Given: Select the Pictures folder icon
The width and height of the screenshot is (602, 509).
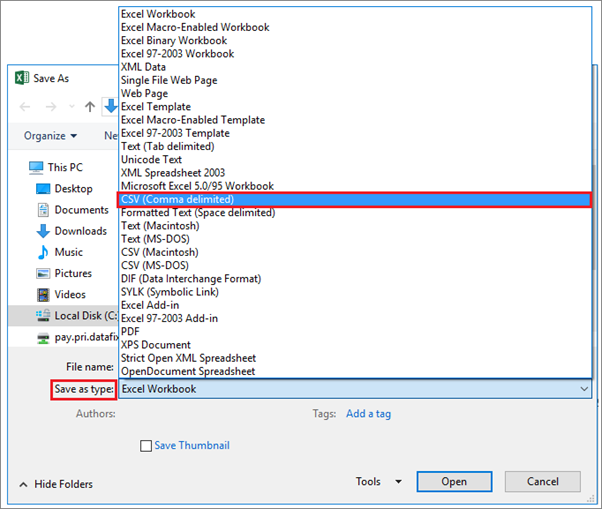Looking at the screenshot, I should pos(43,273).
